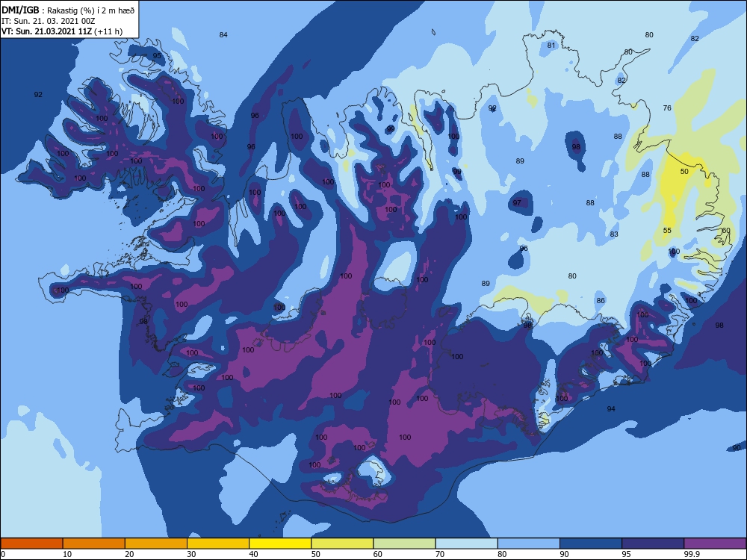Screen dimensions: 747x560
Task: Click the orange 10–20 legend swatch
Action: (94, 544)
